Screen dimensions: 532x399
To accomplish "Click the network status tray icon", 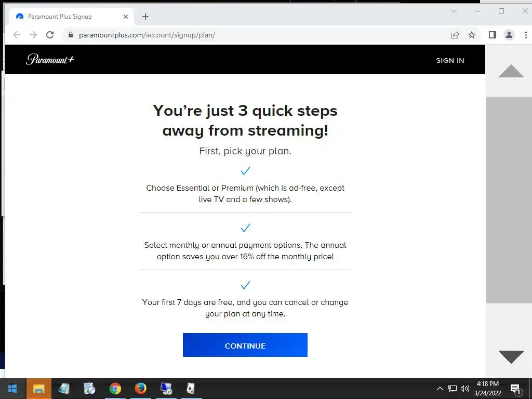I will pos(453,389).
